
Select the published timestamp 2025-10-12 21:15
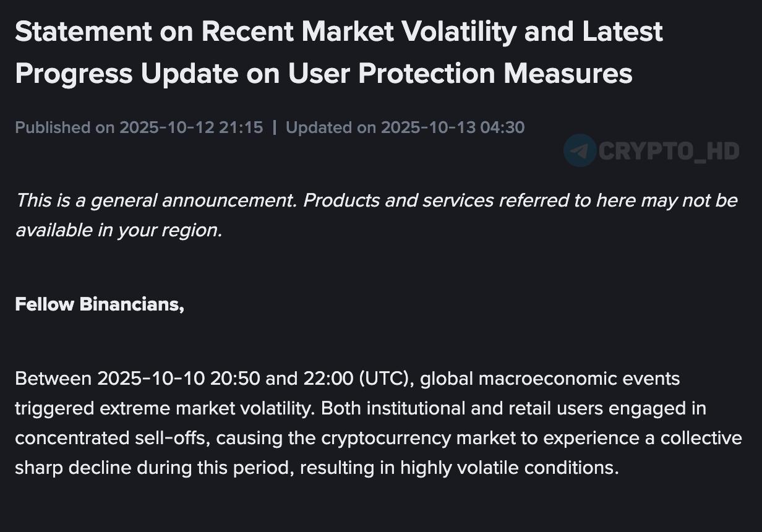coord(191,127)
